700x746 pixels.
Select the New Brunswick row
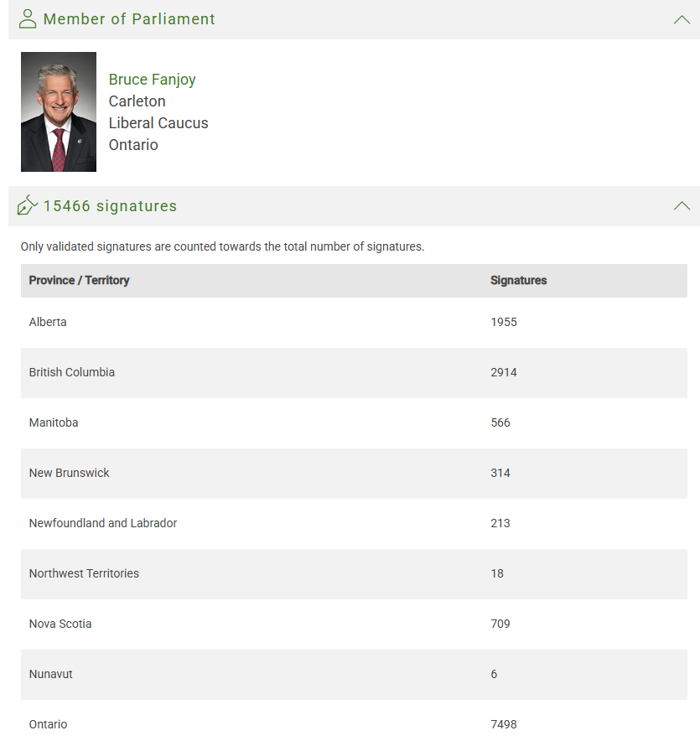[354, 474]
